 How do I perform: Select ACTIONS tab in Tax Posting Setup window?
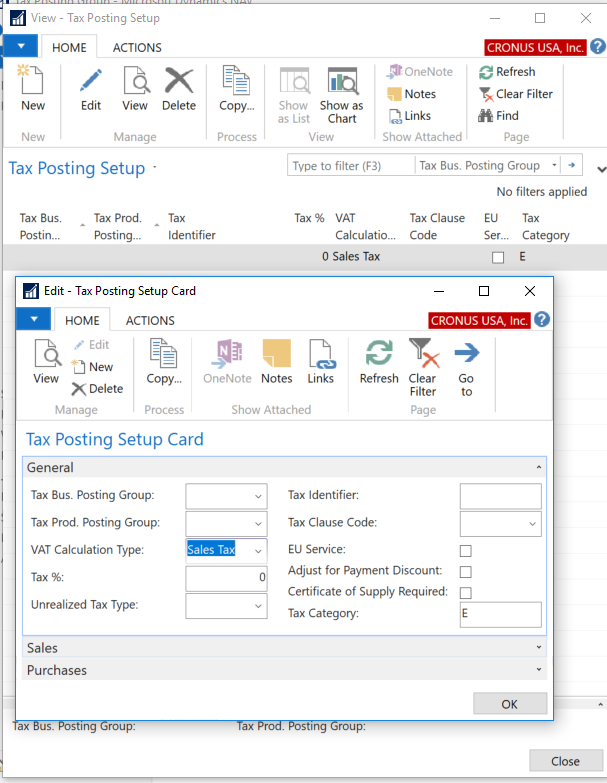pyautogui.click(x=137, y=47)
